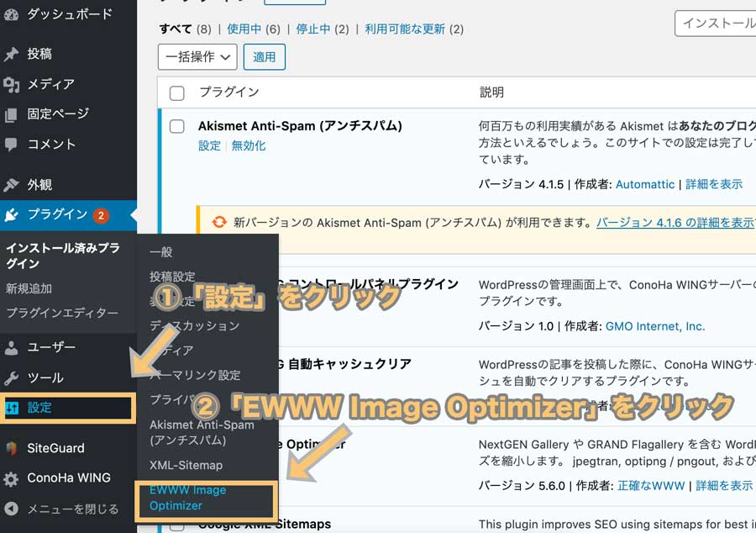This screenshot has height=533, width=756.
Task: Click the gear icon for ConoHa WING
Action: pos(11,478)
